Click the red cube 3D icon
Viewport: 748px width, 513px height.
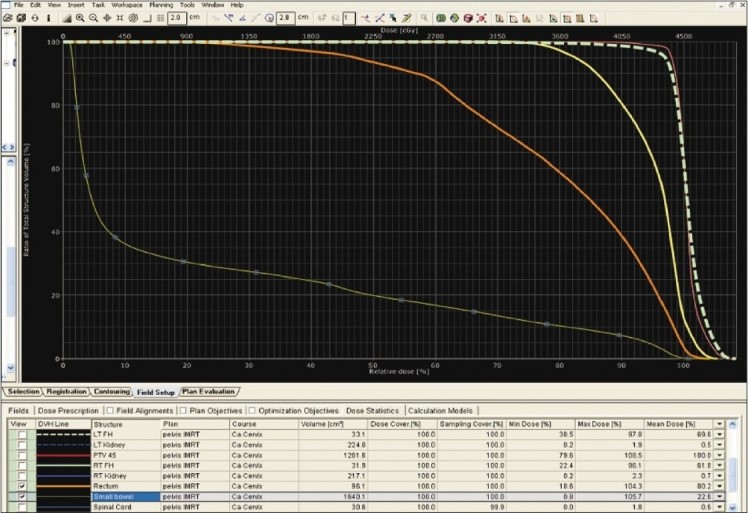(x=468, y=18)
